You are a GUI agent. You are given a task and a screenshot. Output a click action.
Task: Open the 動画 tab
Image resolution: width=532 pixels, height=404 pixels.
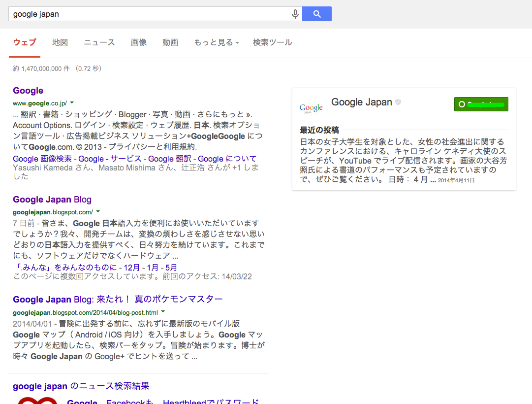(x=170, y=42)
